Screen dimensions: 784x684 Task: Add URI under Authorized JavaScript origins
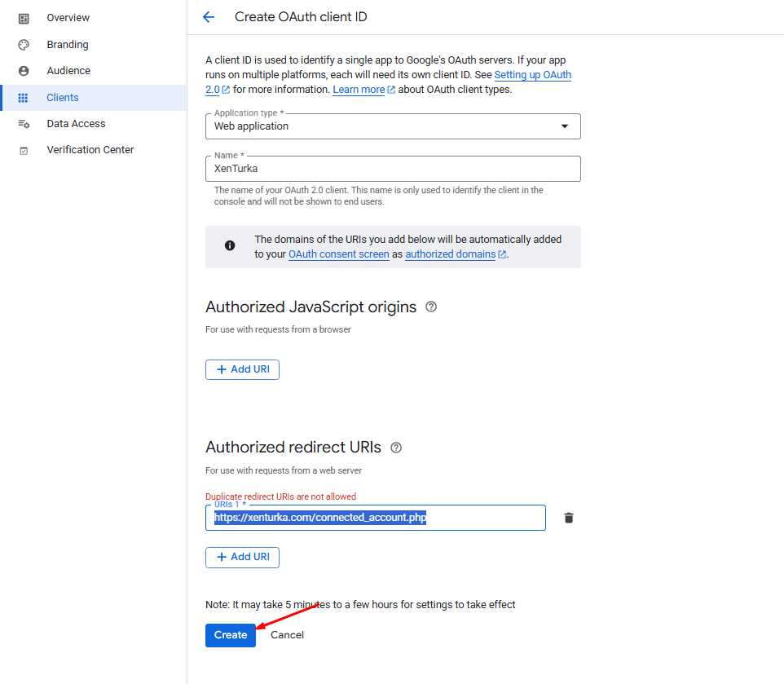(243, 369)
